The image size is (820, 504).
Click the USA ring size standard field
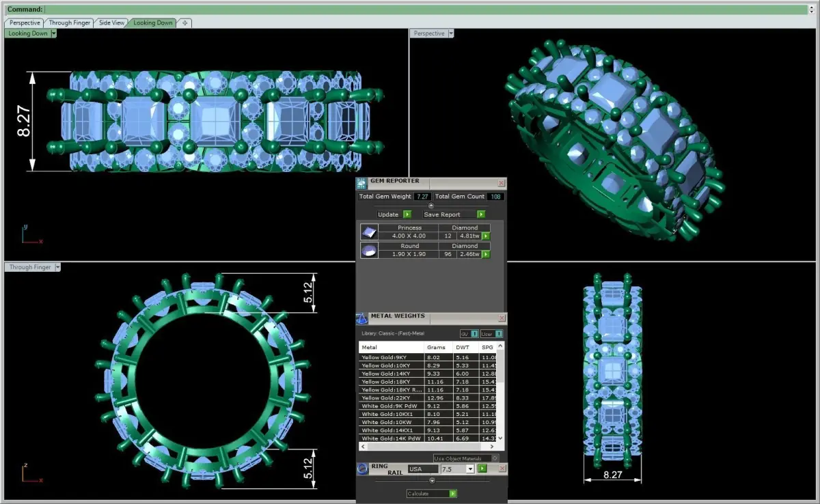pyautogui.click(x=424, y=469)
